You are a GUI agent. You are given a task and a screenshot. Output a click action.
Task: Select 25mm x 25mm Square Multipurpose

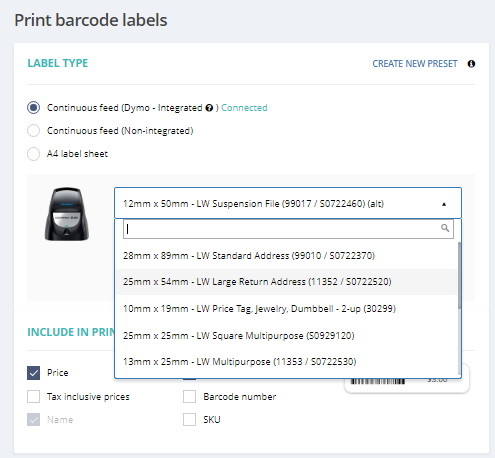click(x=286, y=335)
